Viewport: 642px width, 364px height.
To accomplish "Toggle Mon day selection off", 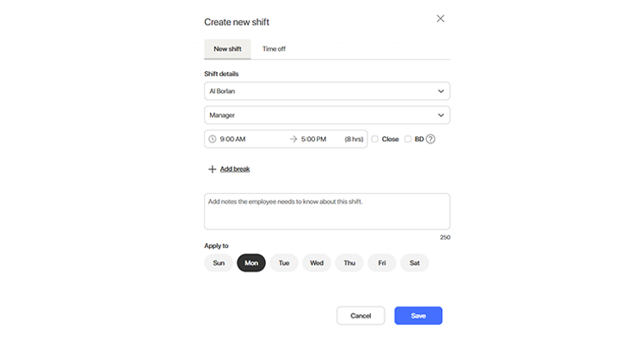I will 251,263.
